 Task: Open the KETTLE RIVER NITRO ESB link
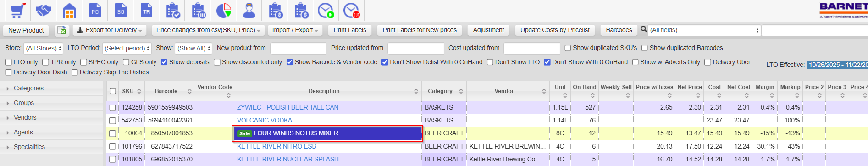pos(276,146)
